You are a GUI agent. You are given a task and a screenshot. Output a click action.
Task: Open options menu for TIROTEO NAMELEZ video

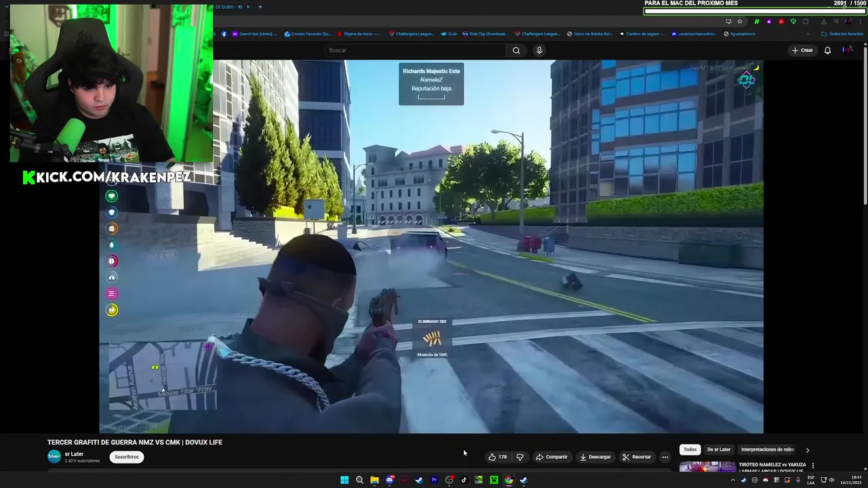pyautogui.click(x=812, y=466)
